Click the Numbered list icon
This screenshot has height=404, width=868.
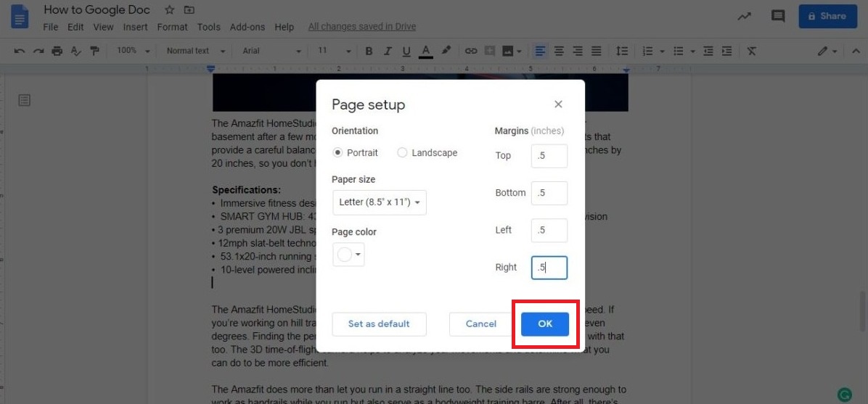[647, 51]
